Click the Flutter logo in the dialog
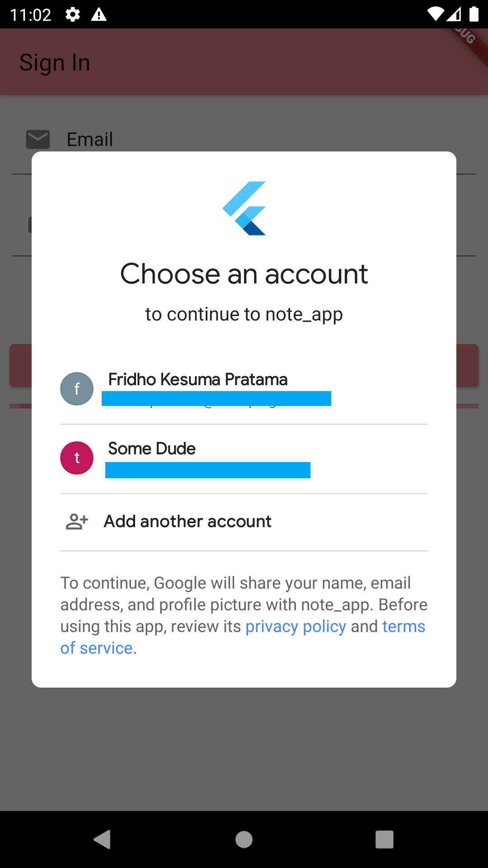The image size is (488, 868). tap(244, 208)
